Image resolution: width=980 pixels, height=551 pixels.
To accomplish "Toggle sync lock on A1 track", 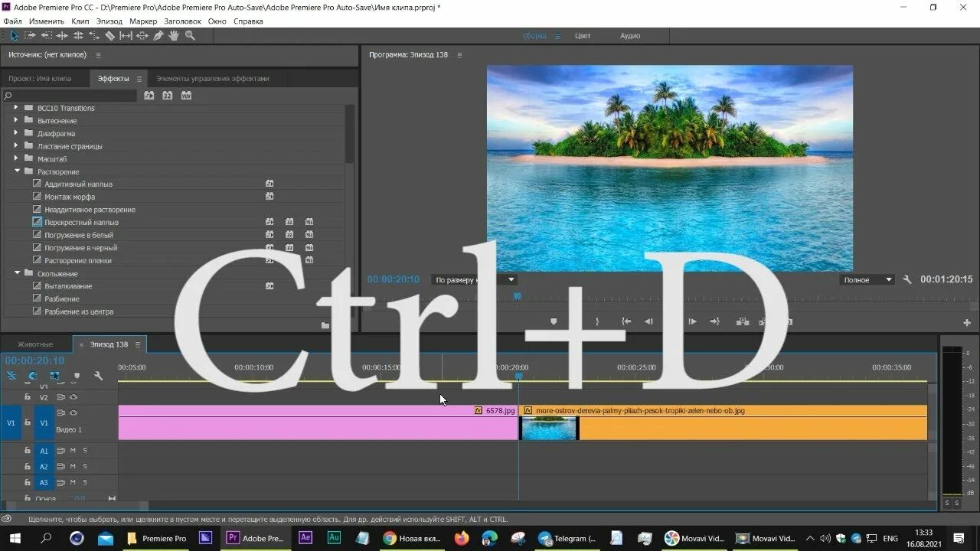I will point(60,451).
